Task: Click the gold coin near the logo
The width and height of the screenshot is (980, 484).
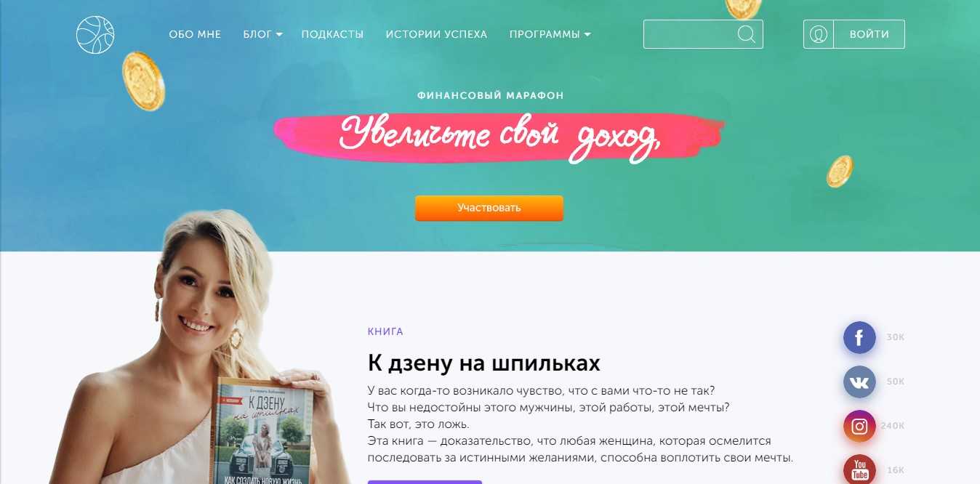Action: (143, 81)
